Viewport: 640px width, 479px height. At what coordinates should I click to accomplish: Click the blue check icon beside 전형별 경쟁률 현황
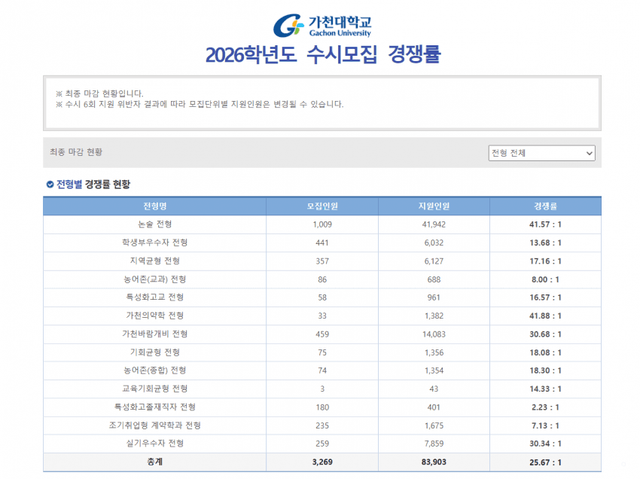(x=50, y=184)
